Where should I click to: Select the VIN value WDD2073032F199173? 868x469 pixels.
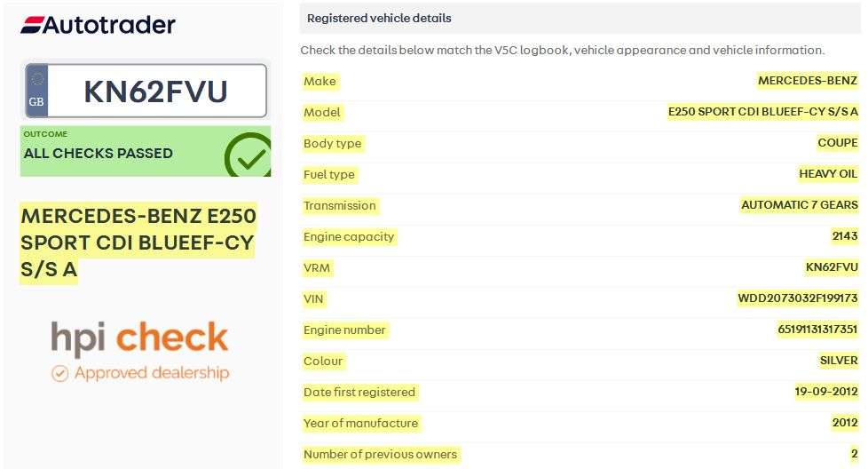(x=798, y=298)
